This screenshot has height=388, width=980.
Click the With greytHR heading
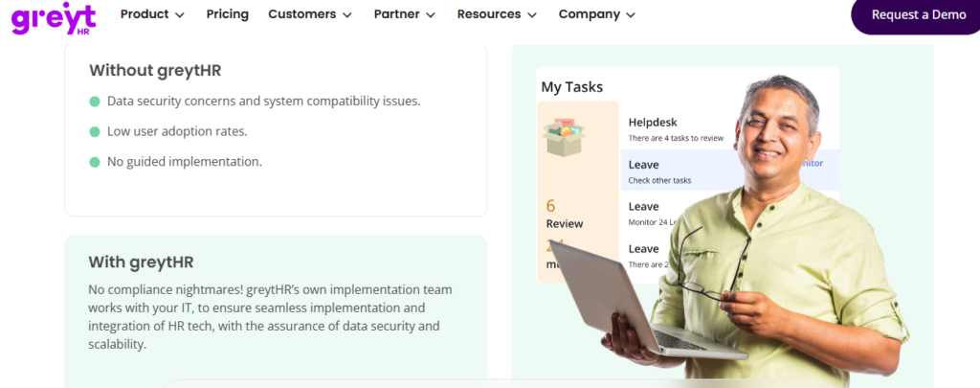(141, 262)
